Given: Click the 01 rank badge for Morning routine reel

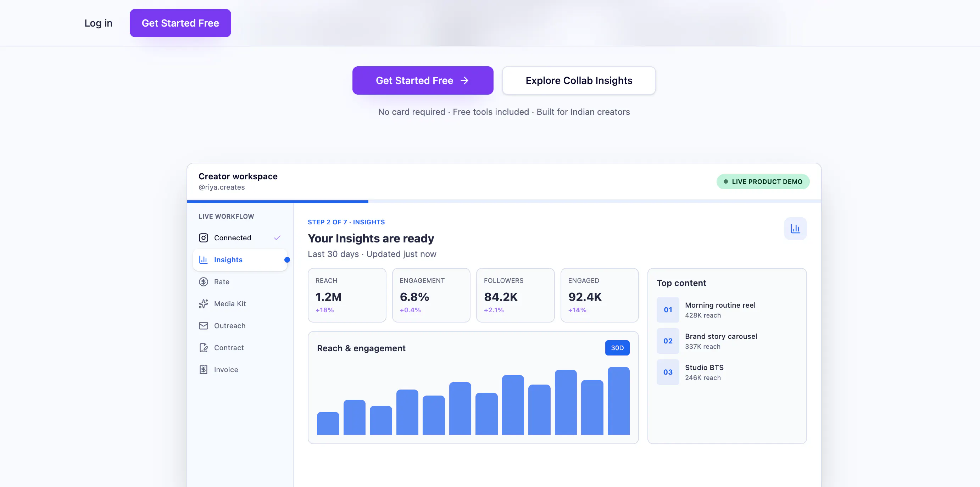Looking at the screenshot, I should coord(668,310).
